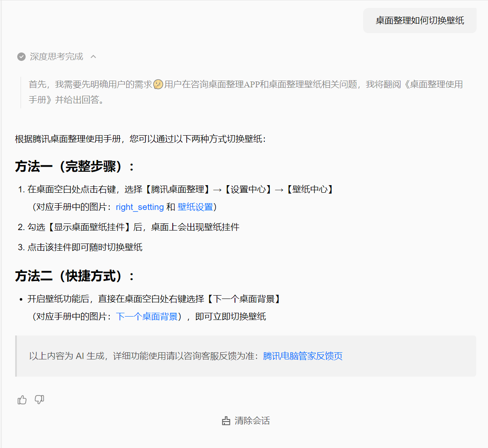Image resolution: width=488 pixels, height=448 pixels.
Task: Rate the answer with a thumbs down
Action: pyautogui.click(x=39, y=399)
